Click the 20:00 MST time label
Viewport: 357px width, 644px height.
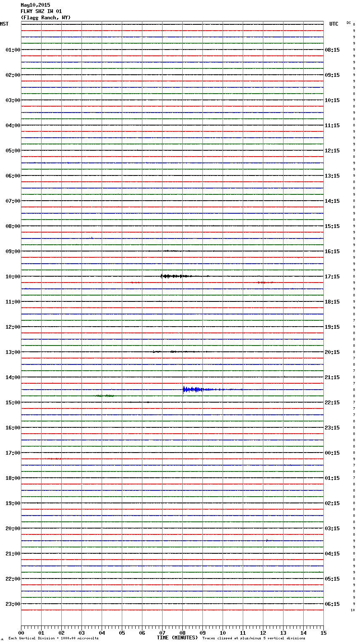[13, 529]
